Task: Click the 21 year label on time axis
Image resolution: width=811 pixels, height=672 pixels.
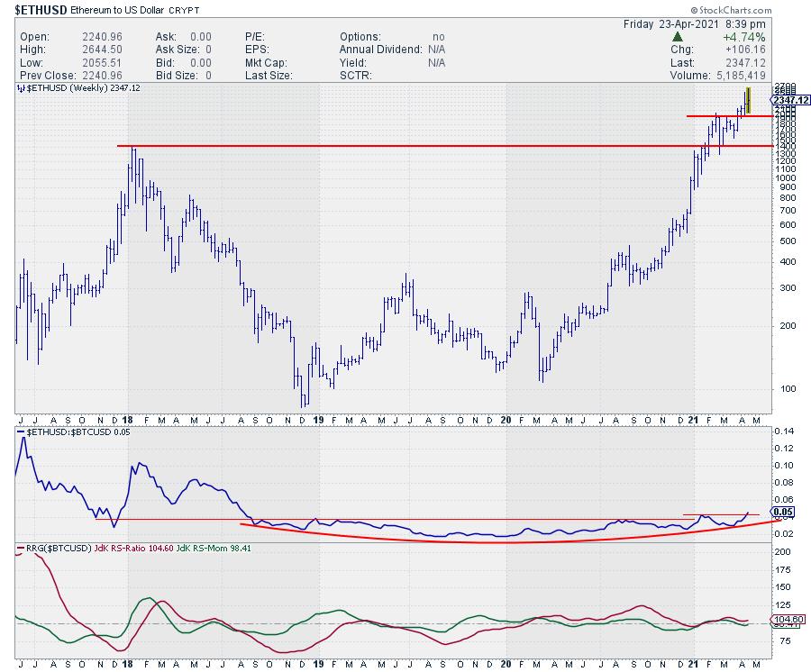Action: (696, 420)
